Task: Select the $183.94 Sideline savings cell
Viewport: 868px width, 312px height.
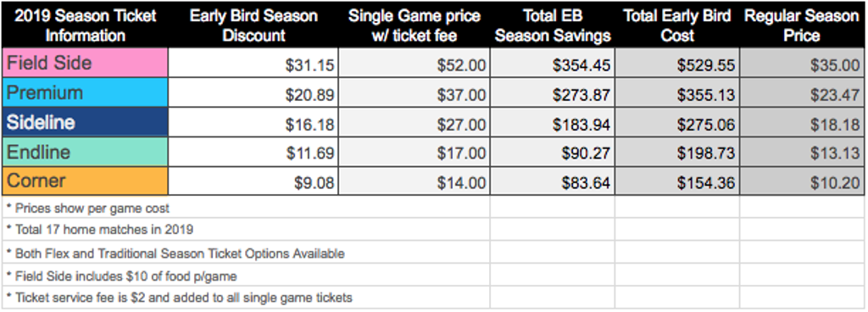Action: (553, 122)
